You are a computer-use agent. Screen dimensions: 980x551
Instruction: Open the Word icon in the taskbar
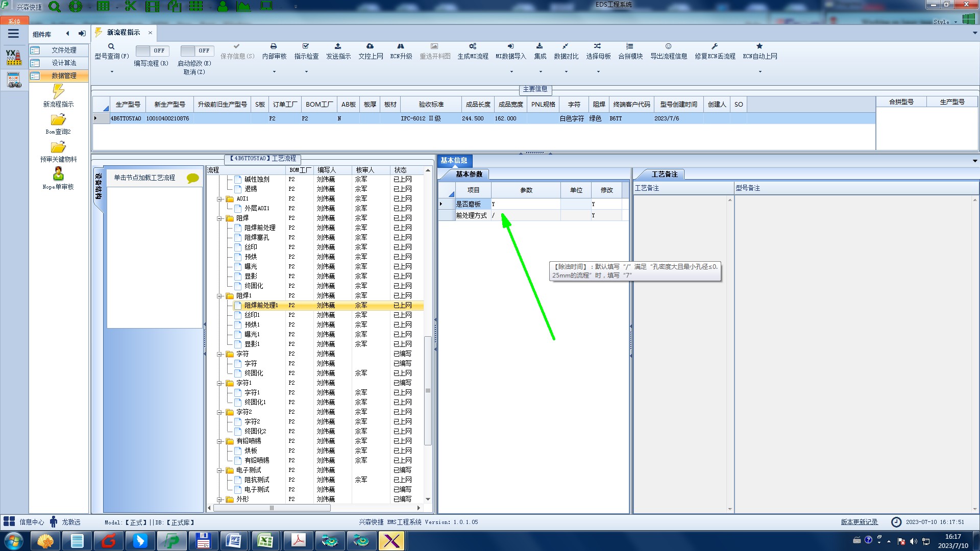pyautogui.click(x=234, y=541)
